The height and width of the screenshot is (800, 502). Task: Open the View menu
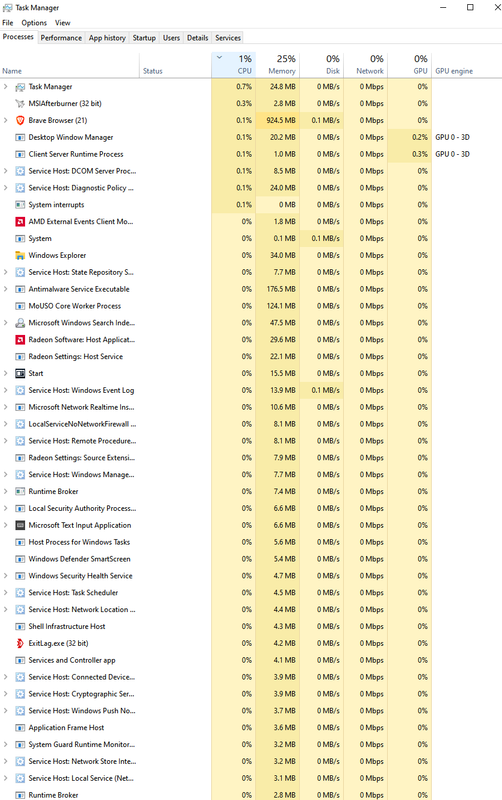[x=63, y=23]
